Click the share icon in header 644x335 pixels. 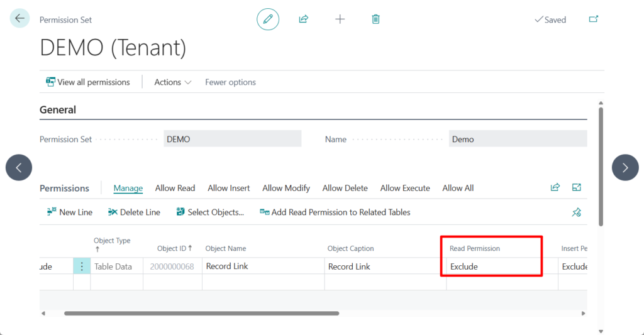[304, 19]
